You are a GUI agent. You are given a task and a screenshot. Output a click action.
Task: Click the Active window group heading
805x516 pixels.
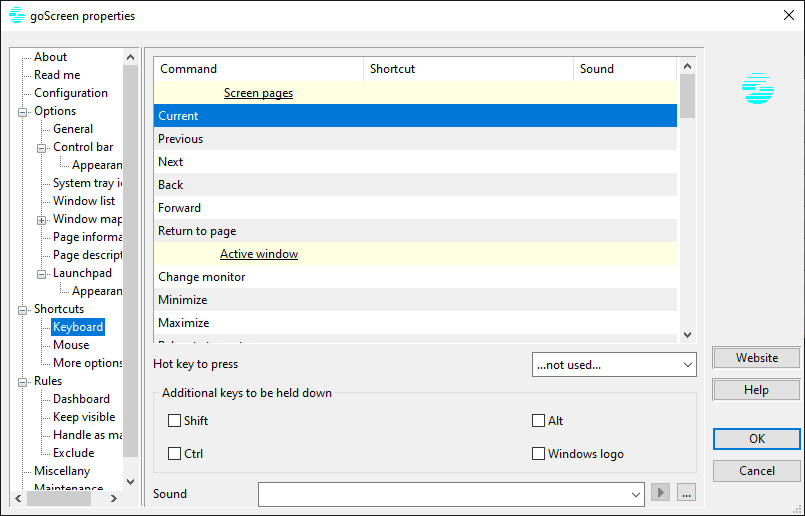(x=259, y=254)
